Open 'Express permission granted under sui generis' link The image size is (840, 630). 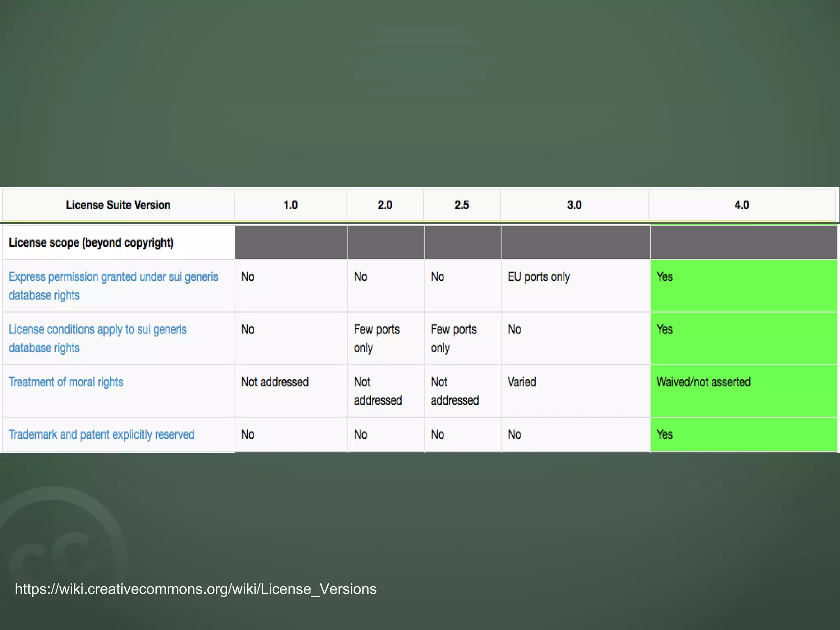pos(113,277)
